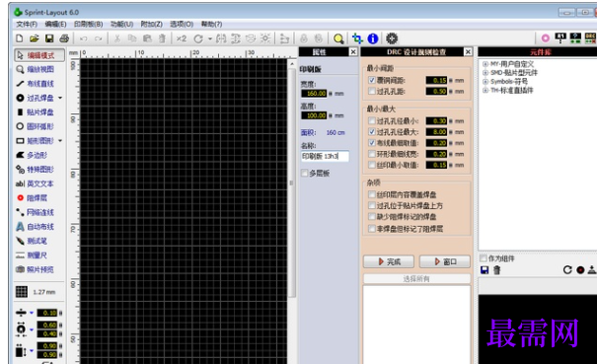Tick the 多层板 multilayer checkbox

pos(304,174)
